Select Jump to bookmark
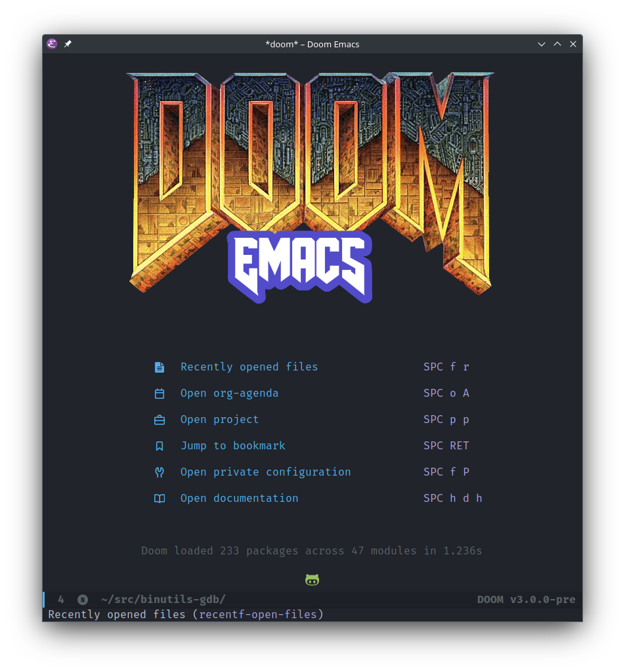 click(x=232, y=446)
